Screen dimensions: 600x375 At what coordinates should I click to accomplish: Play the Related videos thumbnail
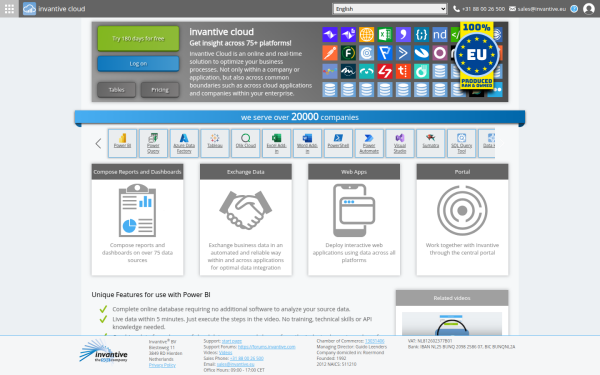click(452, 323)
